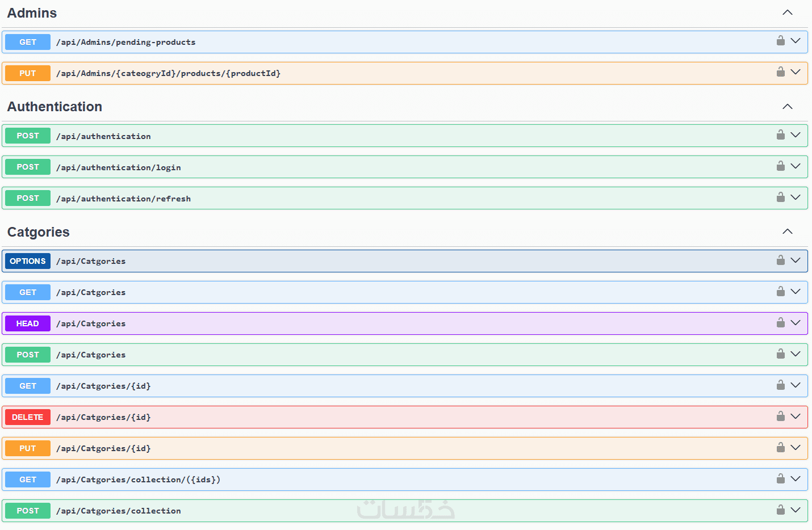Click GET button for Catgories/{id}
812x530 pixels.
(x=28, y=386)
